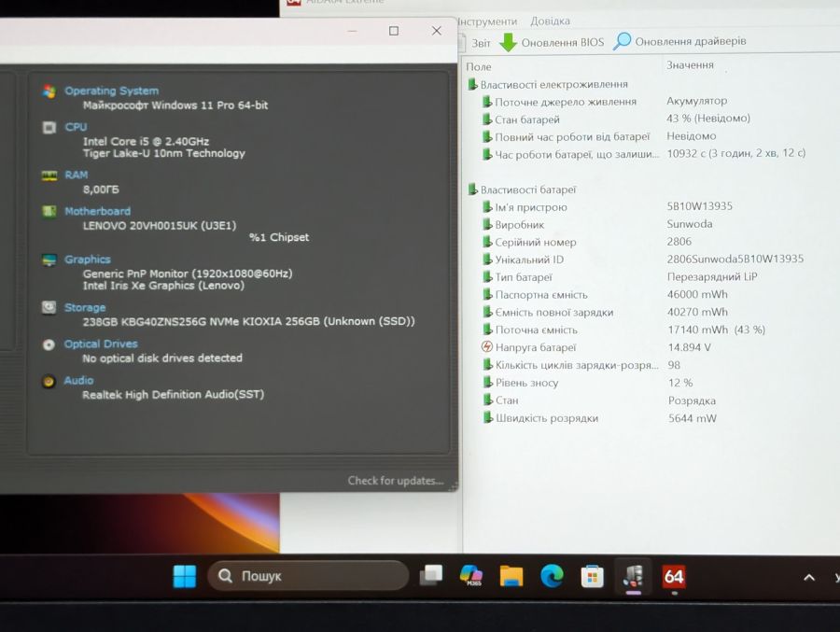Maximize the Speccy window
This screenshot has width=840, height=632.
394,31
